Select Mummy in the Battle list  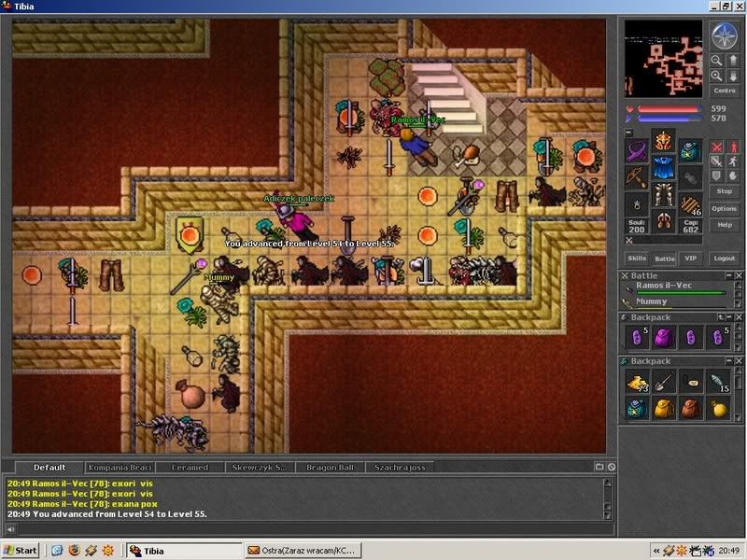tap(676, 302)
